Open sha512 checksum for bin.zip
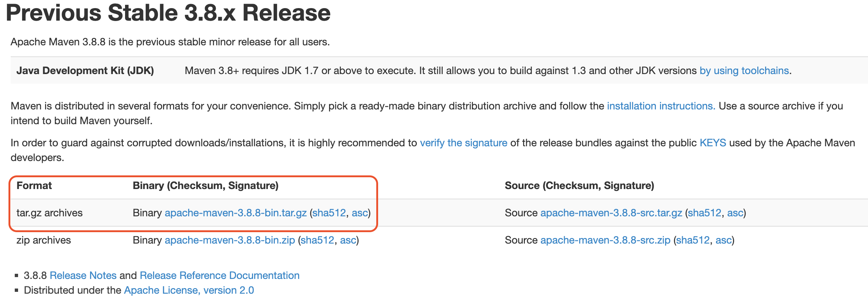Image resolution: width=868 pixels, height=304 pixels. pos(318,240)
